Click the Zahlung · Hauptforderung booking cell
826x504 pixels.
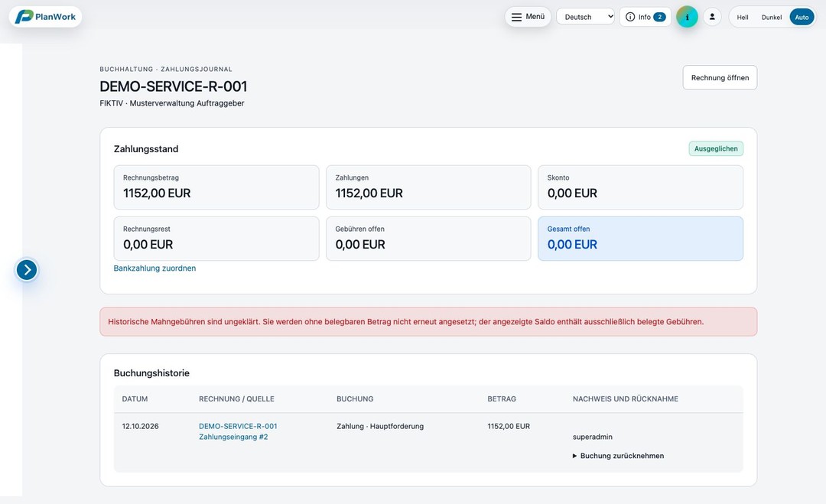pyautogui.click(x=380, y=426)
